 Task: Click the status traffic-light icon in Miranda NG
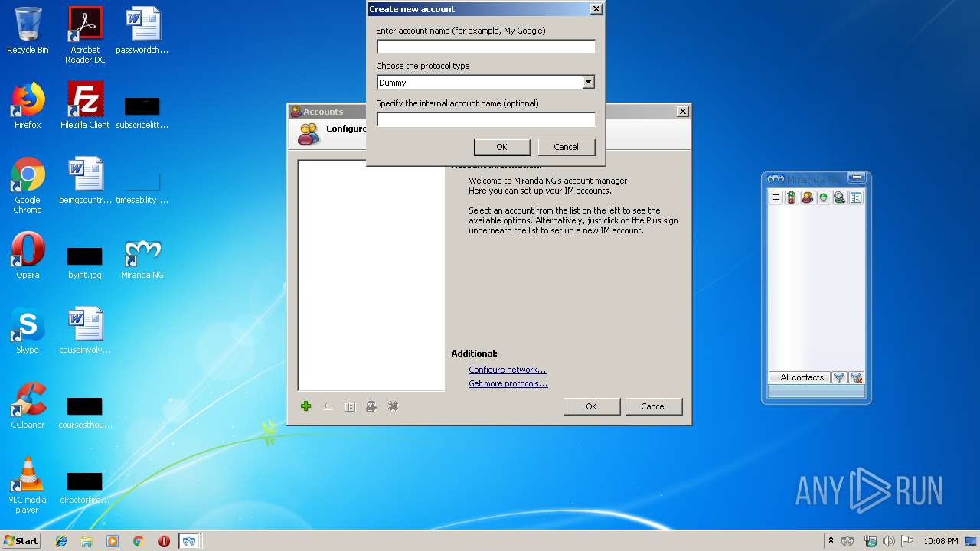pos(792,197)
